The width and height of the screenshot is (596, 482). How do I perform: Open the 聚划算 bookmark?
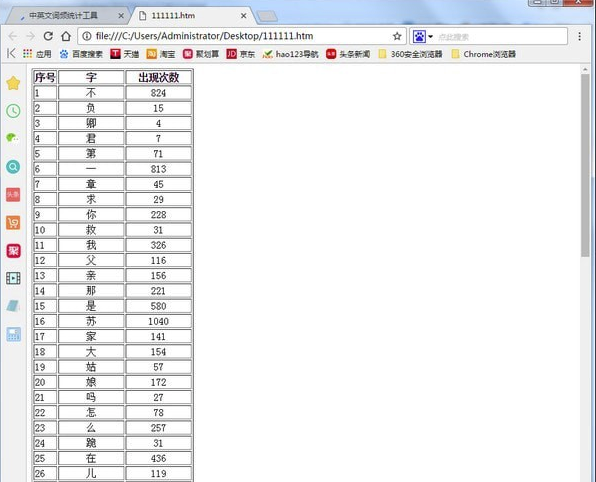click(201, 54)
